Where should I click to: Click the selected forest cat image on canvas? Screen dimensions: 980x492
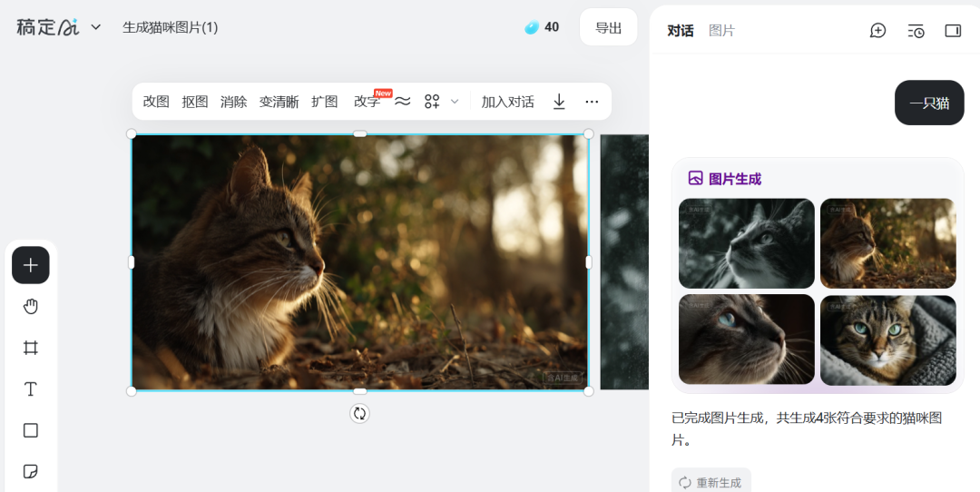coord(360,262)
